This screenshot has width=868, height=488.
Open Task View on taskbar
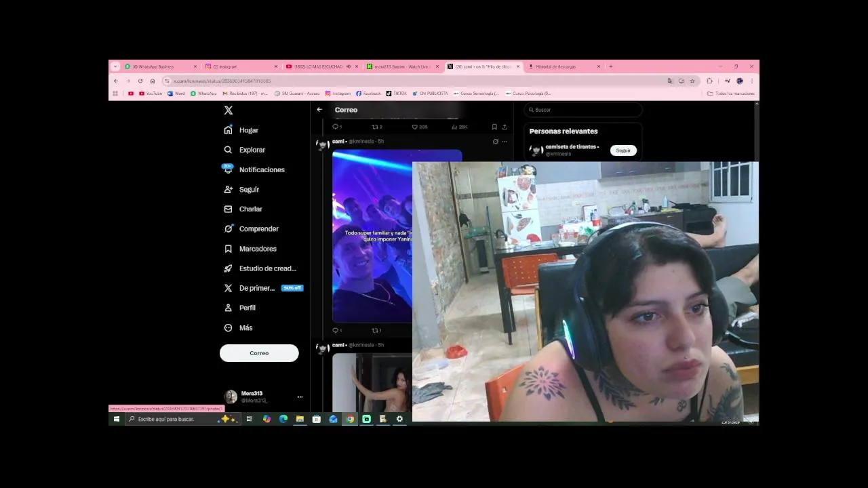click(250, 419)
